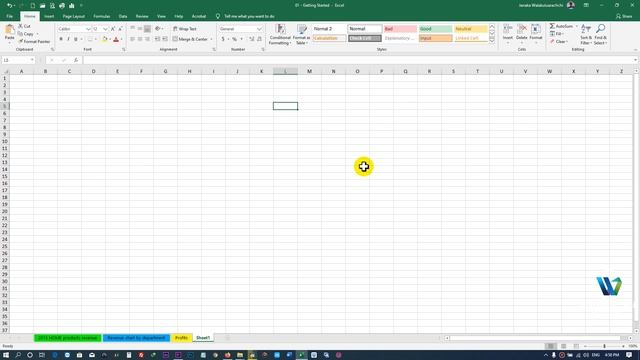
Task: Click the Share button
Action: pyautogui.click(x=624, y=16)
